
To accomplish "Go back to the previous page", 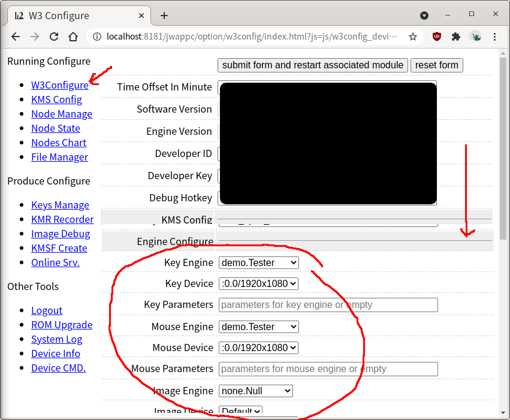I will tap(16, 37).
